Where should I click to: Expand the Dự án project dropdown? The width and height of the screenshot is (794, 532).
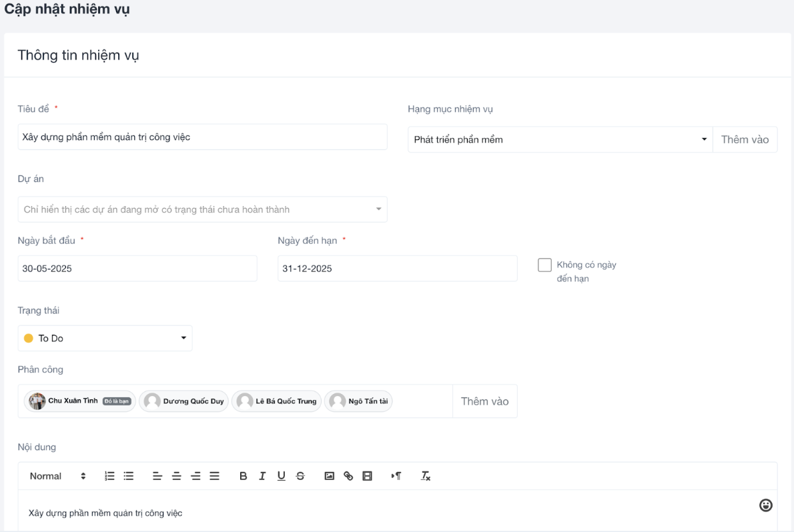202,209
